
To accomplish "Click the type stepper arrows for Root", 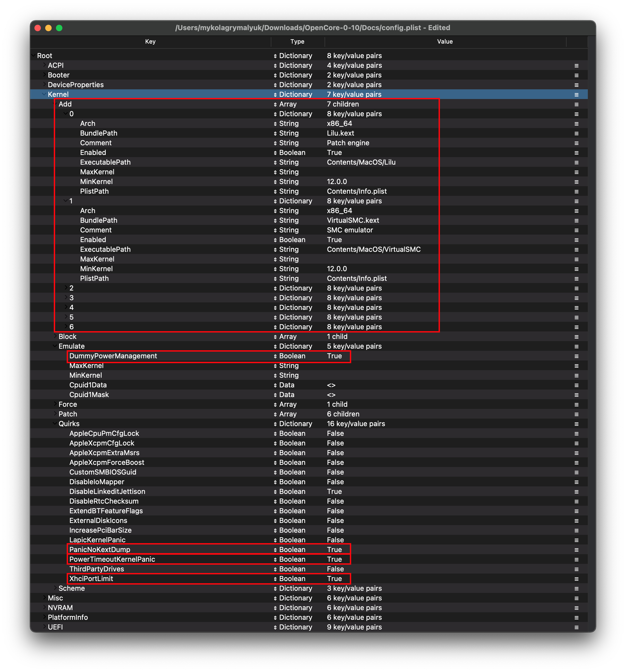I will pos(275,56).
